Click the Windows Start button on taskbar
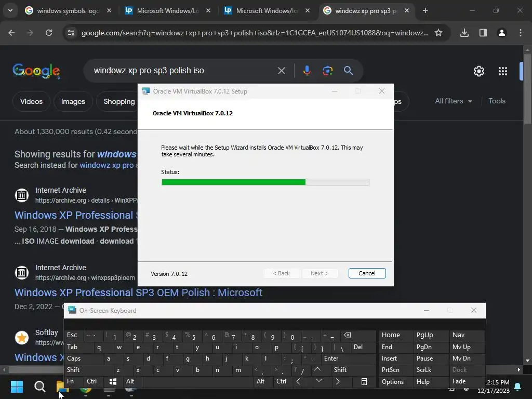Screen dimensions: 532x399 click(x=17, y=386)
